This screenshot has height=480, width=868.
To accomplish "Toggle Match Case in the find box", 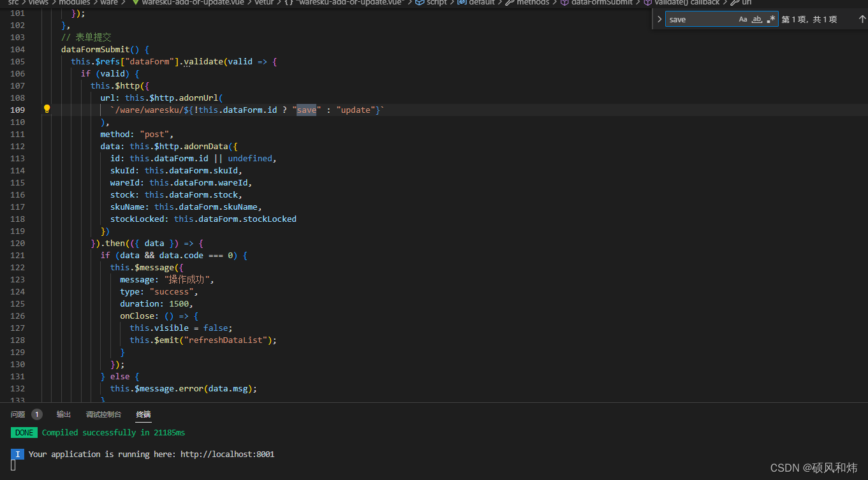I will tap(743, 19).
